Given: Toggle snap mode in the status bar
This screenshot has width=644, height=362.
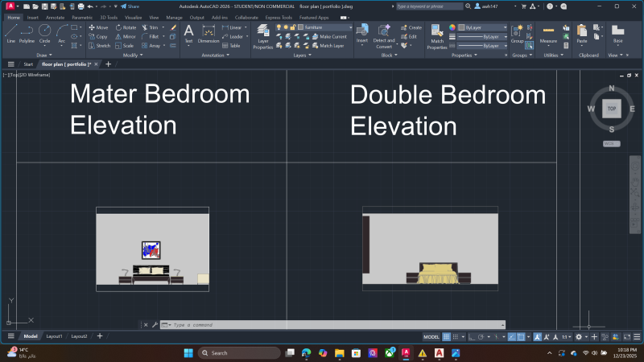Looking at the screenshot, I should (x=458, y=336).
